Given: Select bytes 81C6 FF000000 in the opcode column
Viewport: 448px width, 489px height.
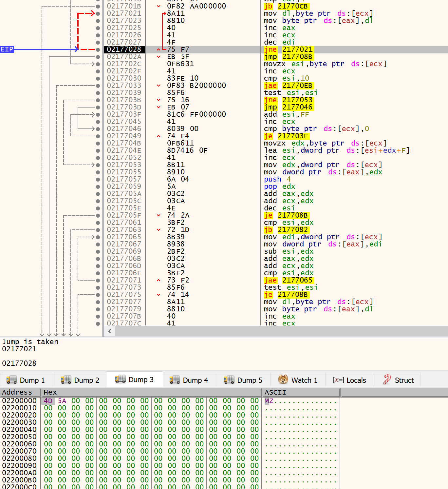Looking at the screenshot, I should pyautogui.click(x=196, y=114).
